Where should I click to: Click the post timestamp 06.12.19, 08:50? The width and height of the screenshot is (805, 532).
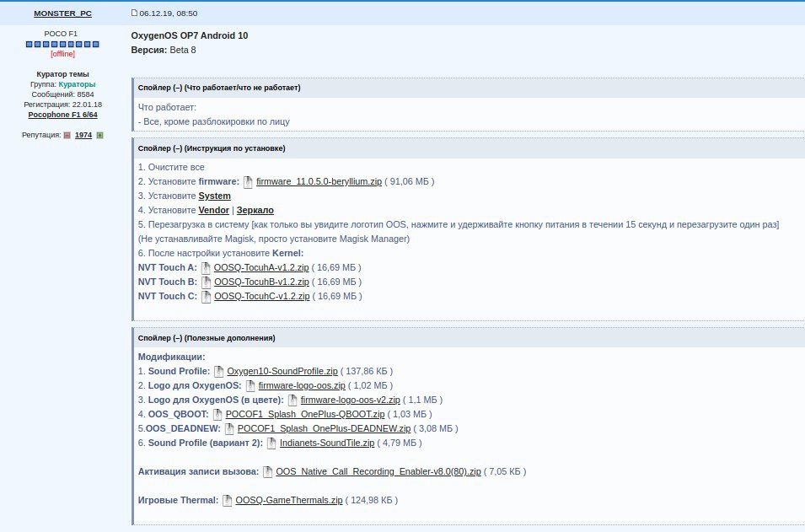[169, 13]
